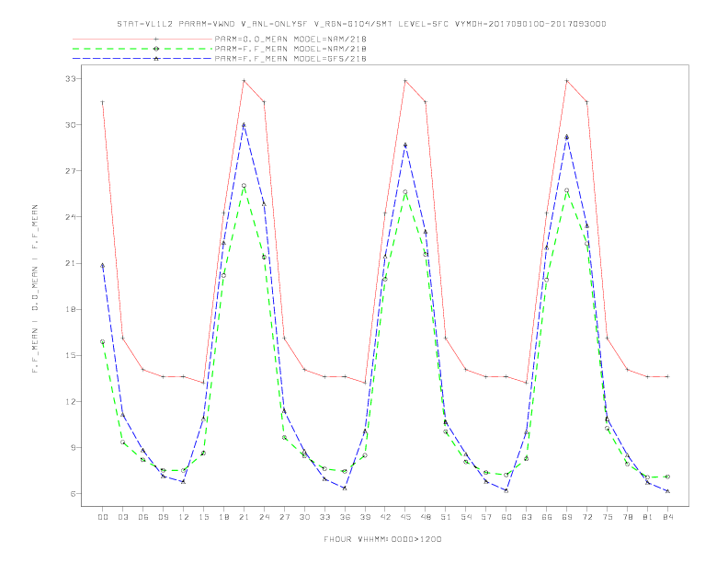Click x-axis forecast hour label 33
The width and height of the screenshot is (728, 563).
325,517
